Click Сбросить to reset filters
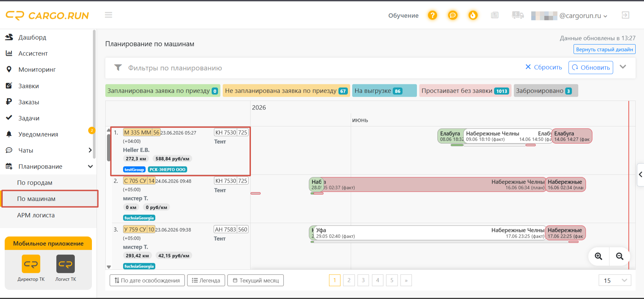Viewport: 644px width, 299px height. (544, 67)
